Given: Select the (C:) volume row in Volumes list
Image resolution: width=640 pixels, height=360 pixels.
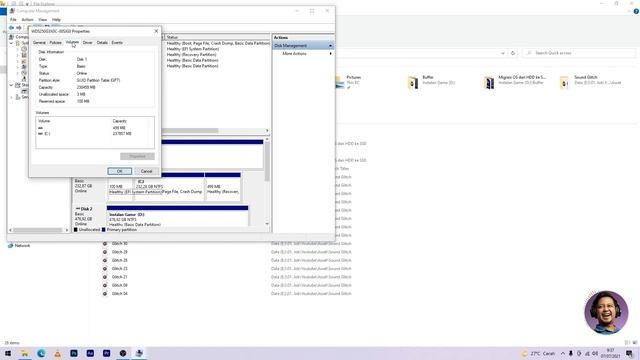Looking at the screenshot, I should click(95, 133).
